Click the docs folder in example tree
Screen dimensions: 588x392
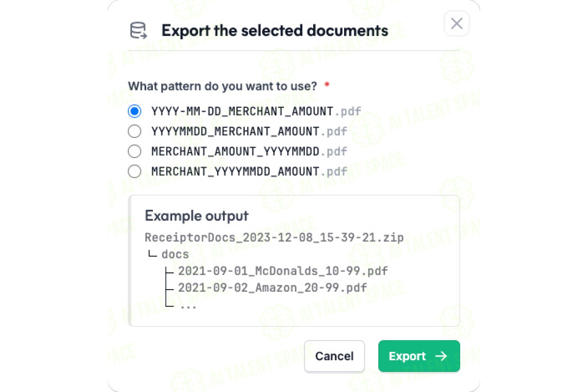(x=175, y=254)
